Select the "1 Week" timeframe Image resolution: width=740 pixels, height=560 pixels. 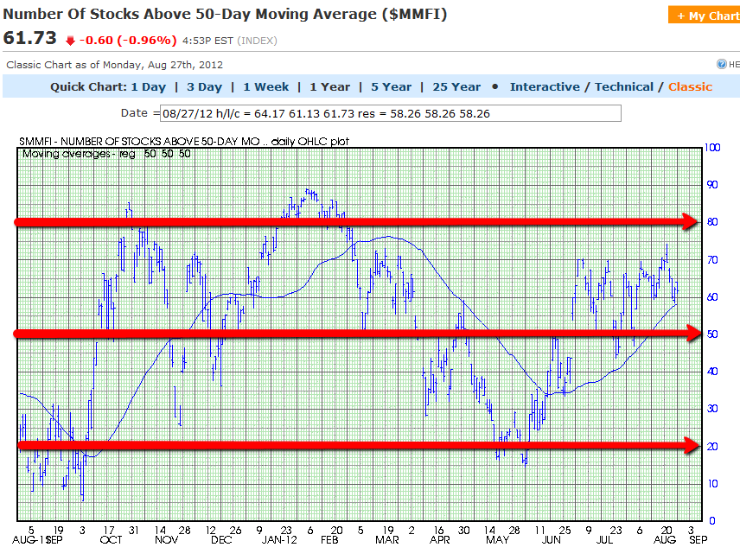point(265,86)
